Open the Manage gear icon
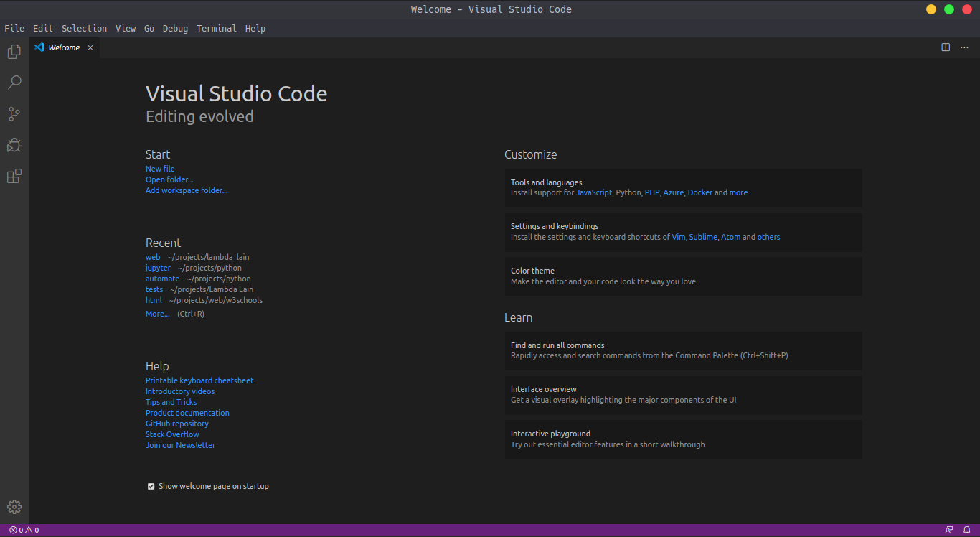This screenshot has width=980, height=537. (x=14, y=507)
